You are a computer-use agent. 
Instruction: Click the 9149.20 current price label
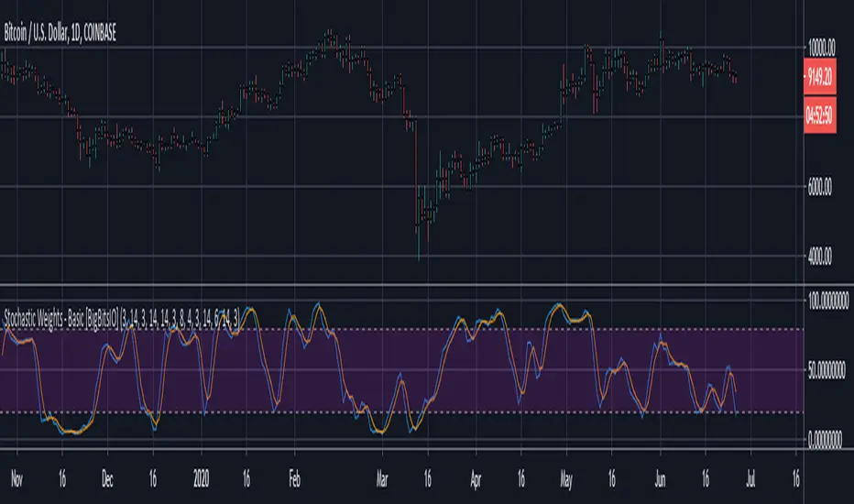[x=820, y=77]
